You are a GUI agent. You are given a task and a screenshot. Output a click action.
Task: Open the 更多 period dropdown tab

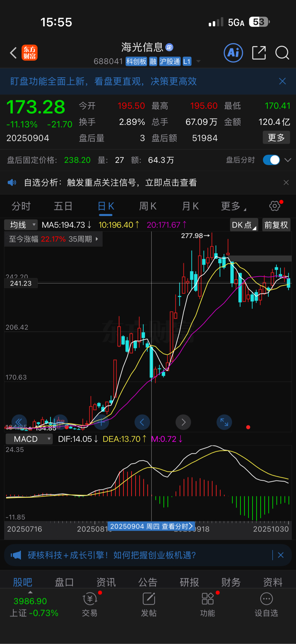click(x=234, y=206)
